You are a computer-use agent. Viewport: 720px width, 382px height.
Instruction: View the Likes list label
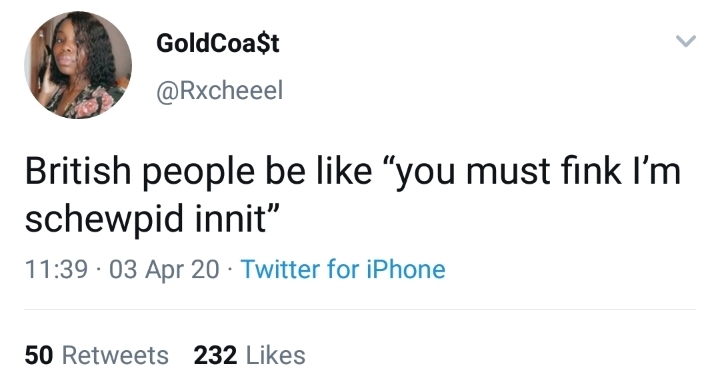276,355
